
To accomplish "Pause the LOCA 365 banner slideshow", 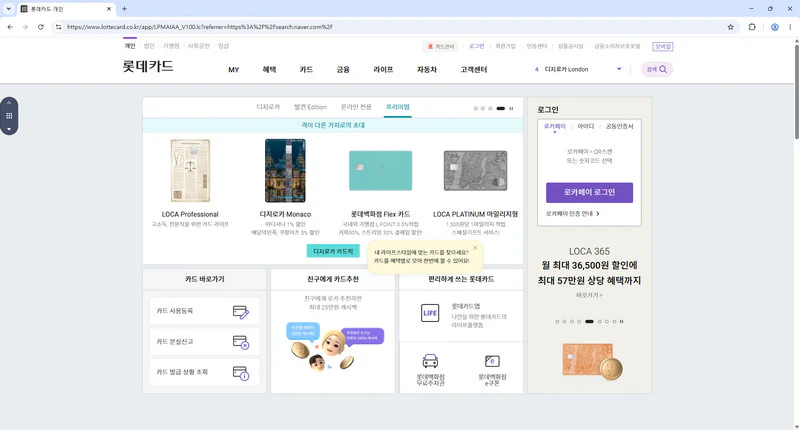I will [x=621, y=321].
